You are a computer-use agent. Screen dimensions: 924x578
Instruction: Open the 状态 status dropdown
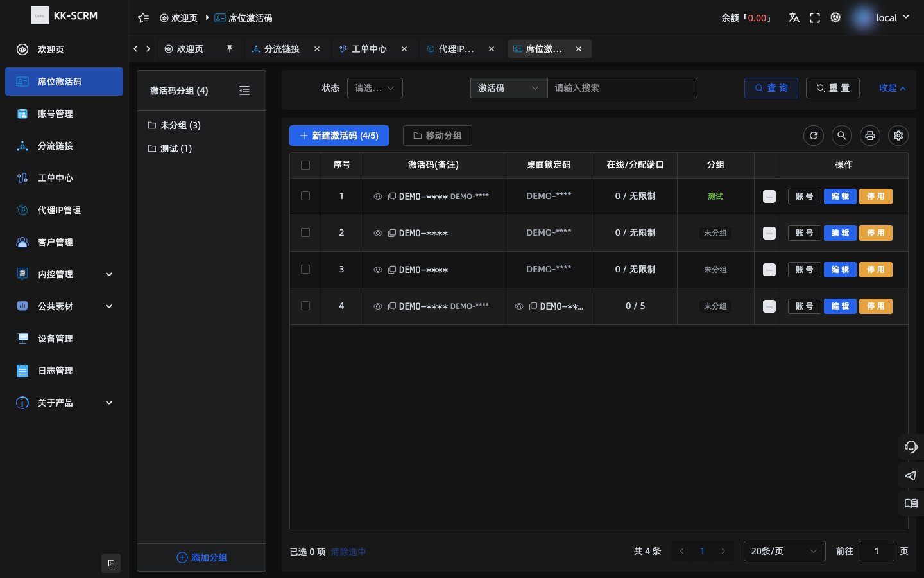coord(375,88)
